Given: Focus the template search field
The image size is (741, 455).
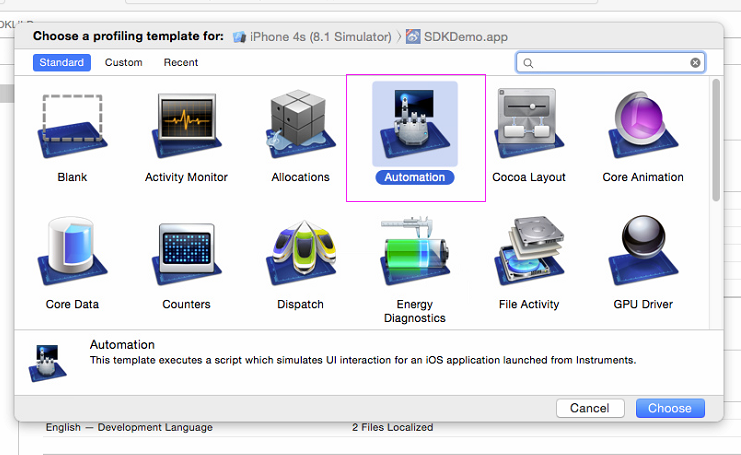Looking at the screenshot, I should coord(611,62).
